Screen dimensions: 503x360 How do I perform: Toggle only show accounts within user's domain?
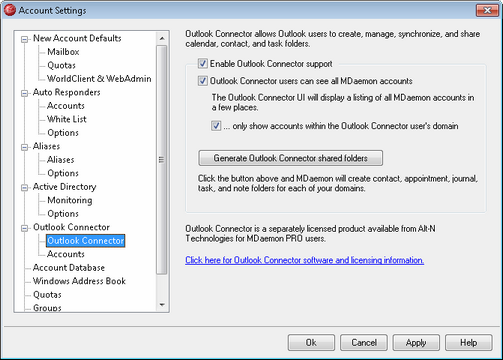[x=216, y=126]
